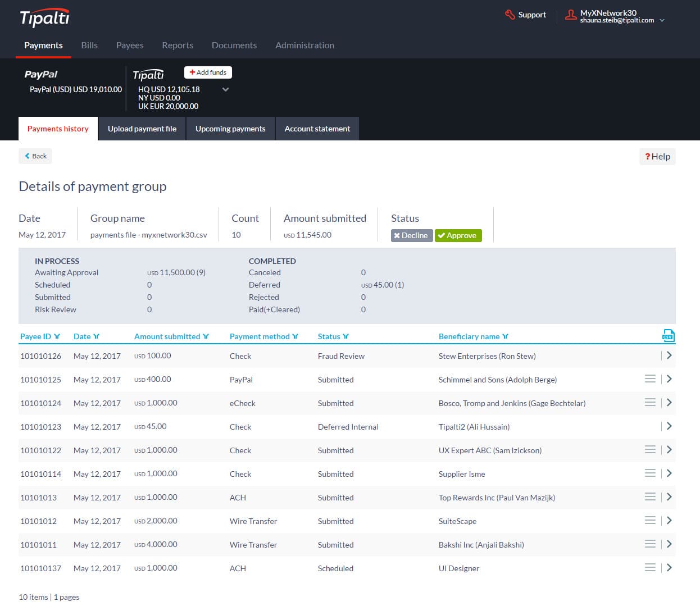Switch to Upcoming payments tab

click(x=230, y=129)
